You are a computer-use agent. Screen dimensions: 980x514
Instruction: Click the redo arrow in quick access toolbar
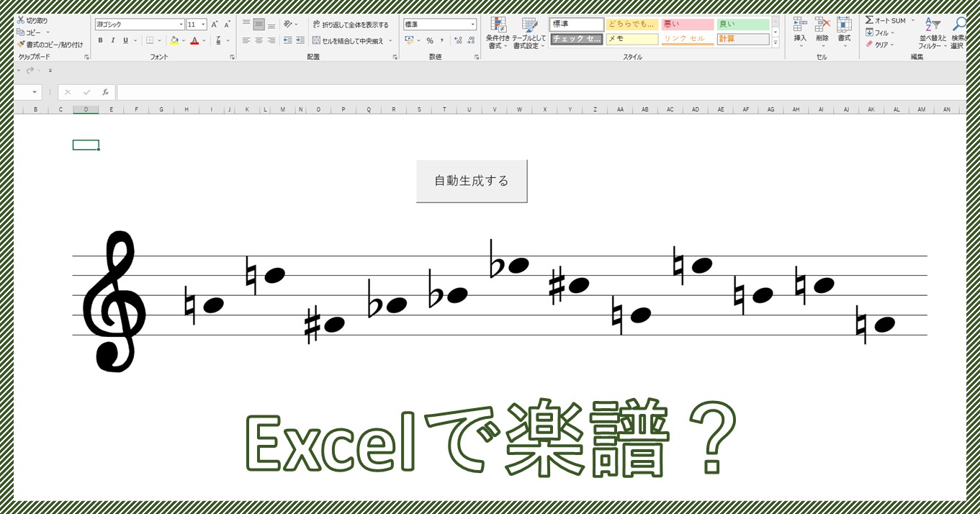pyautogui.click(x=30, y=71)
